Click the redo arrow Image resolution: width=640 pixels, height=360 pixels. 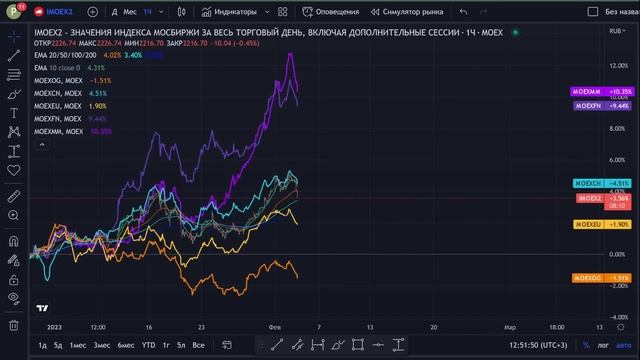point(484,12)
